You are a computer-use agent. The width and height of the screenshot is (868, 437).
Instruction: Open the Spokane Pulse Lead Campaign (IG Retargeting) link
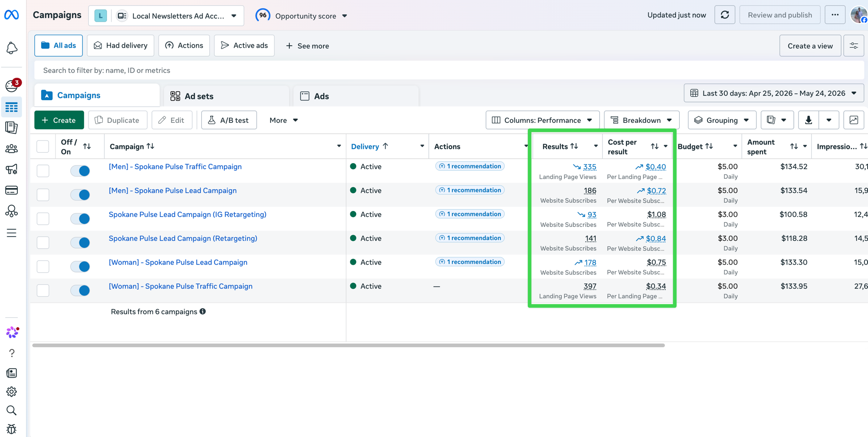[187, 214]
